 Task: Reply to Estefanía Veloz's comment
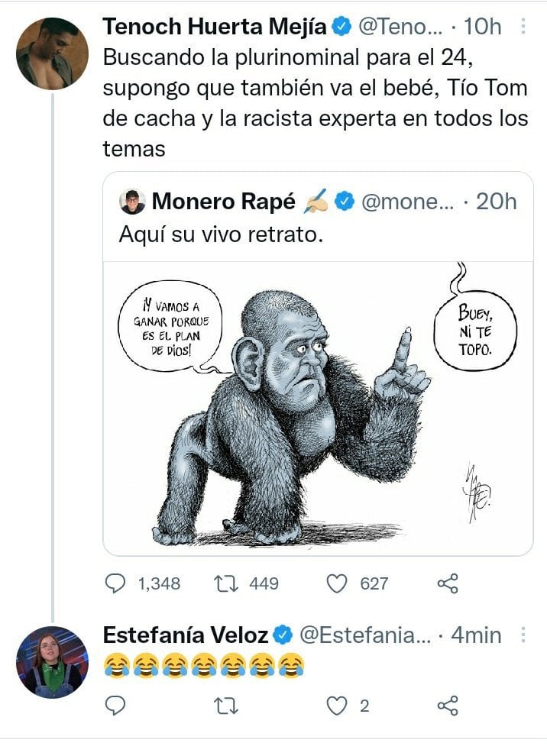115,706
